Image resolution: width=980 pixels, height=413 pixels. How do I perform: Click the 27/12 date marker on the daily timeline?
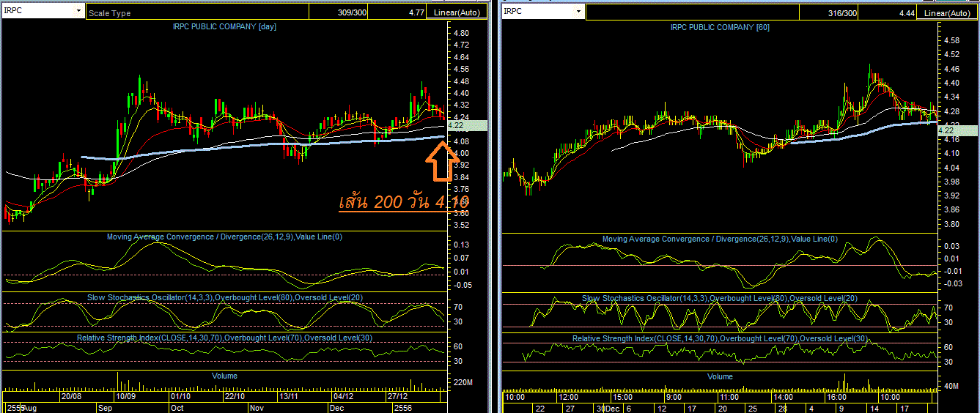(x=397, y=396)
